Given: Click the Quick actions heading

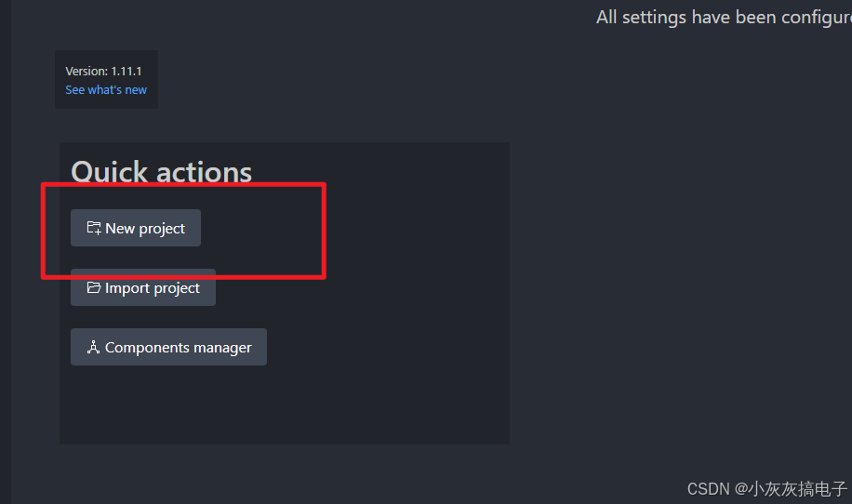Looking at the screenshot, I should (x=162, y=172).
